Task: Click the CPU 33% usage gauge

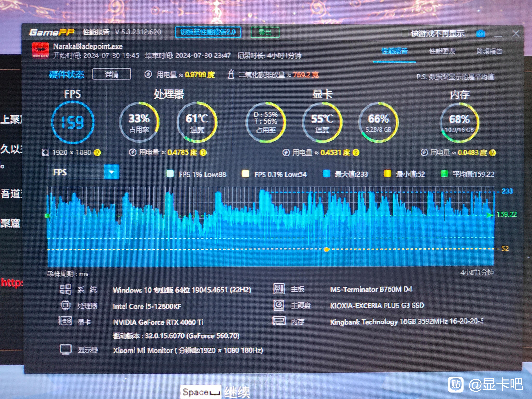Action: click(x=139, y=122)
